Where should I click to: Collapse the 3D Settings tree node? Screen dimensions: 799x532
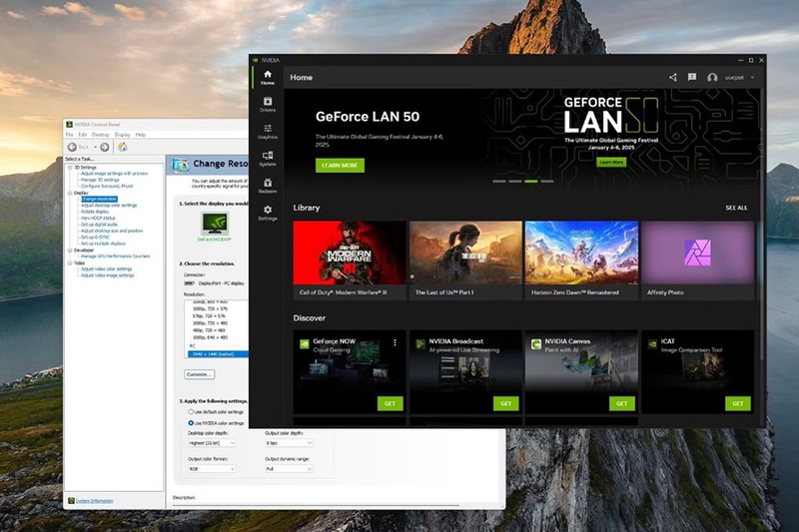pyautogui.click(x=70, y=167)
